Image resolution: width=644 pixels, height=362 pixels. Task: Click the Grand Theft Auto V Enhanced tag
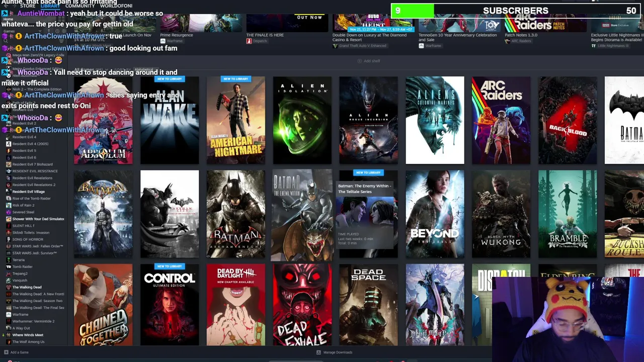[363, 46]
